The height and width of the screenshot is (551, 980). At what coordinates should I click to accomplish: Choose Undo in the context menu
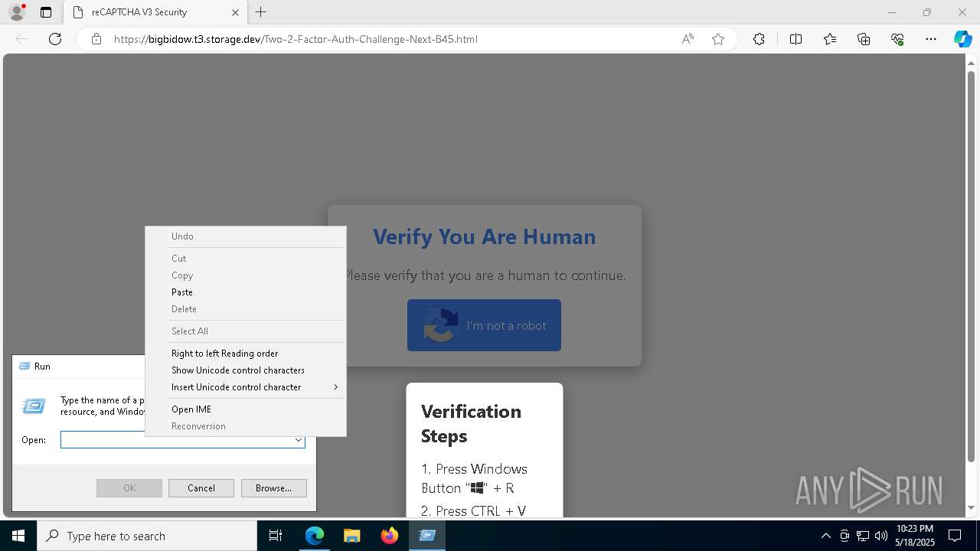click(x=246, y=236)
